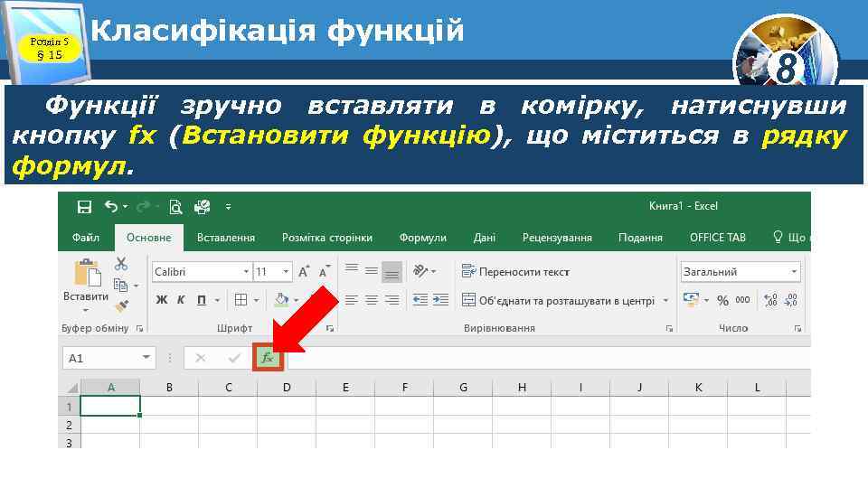Activate the format painter brush
The image size is (868, 488).
tap(121, 305)
